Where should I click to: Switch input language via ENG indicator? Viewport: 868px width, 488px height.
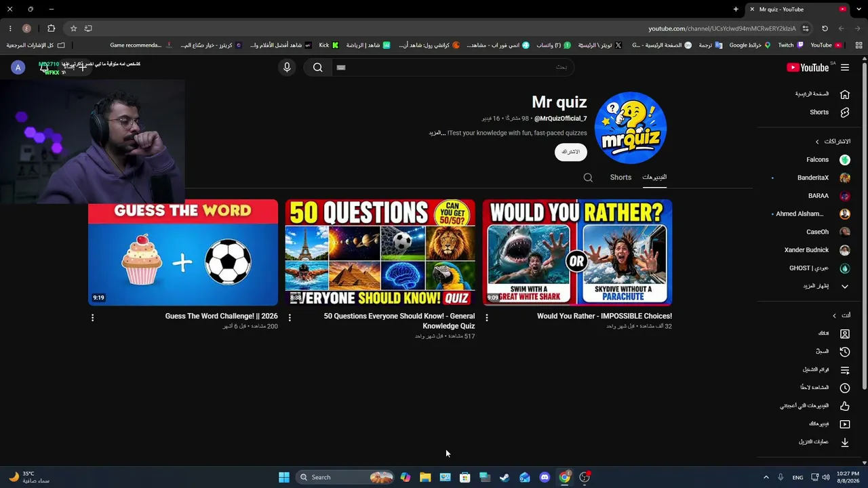797,477
